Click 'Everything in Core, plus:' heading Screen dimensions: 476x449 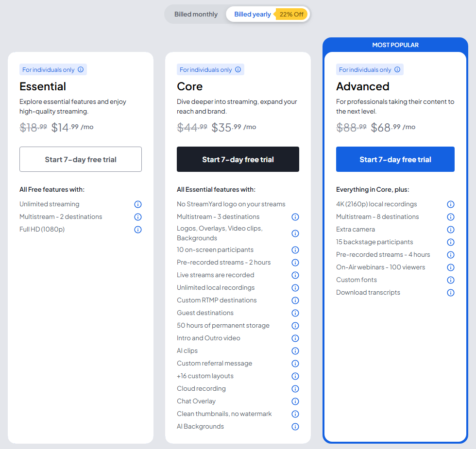coord(373,190)
